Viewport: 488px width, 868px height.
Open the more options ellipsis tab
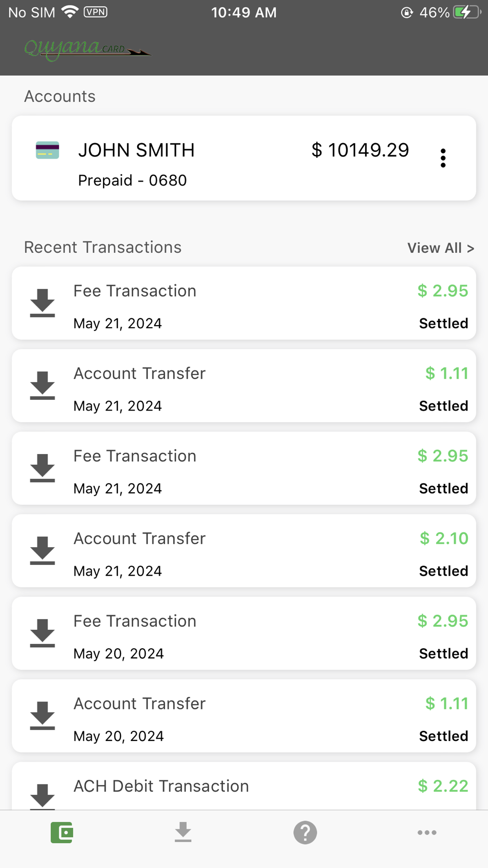427,832
